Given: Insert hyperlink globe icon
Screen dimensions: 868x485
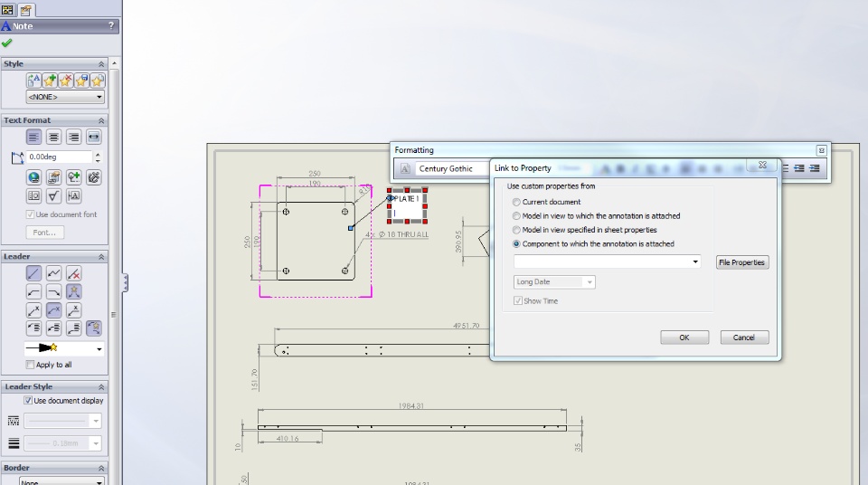Looking at the screenshot, I should [x=33, y=177].
